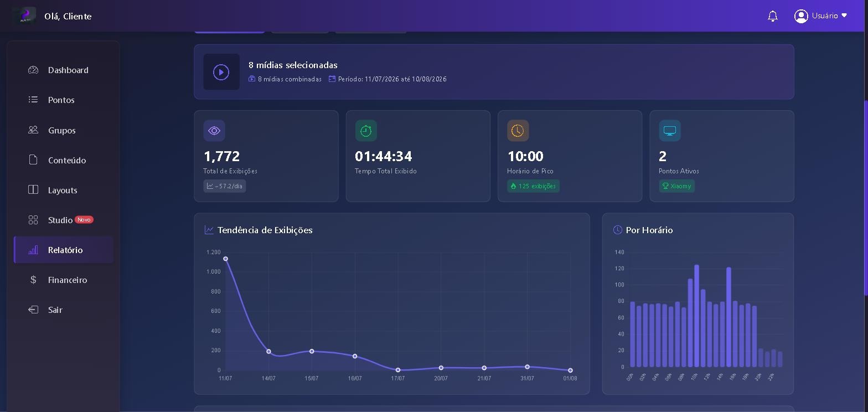Click 8 mídias combinadas label
868x412 pixels.
[290, 79]
